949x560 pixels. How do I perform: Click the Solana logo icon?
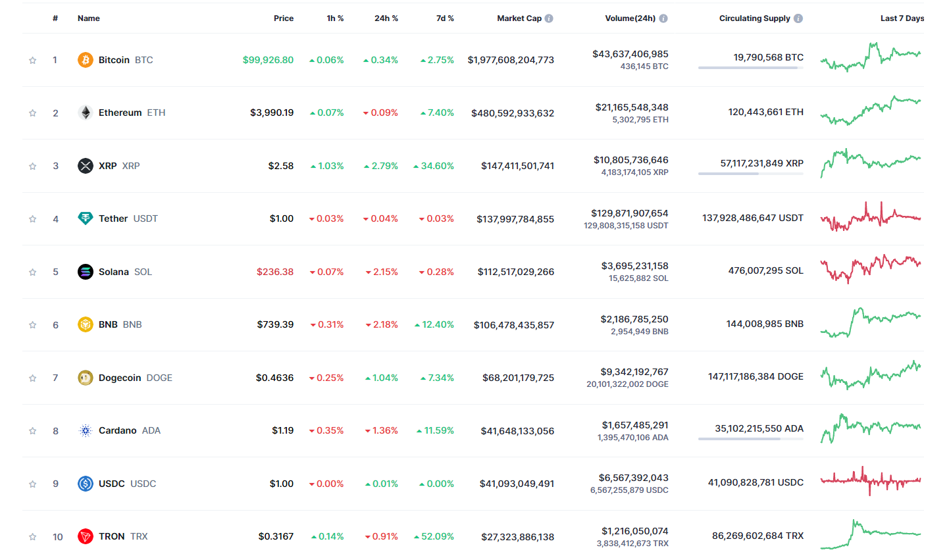[86, 272]
